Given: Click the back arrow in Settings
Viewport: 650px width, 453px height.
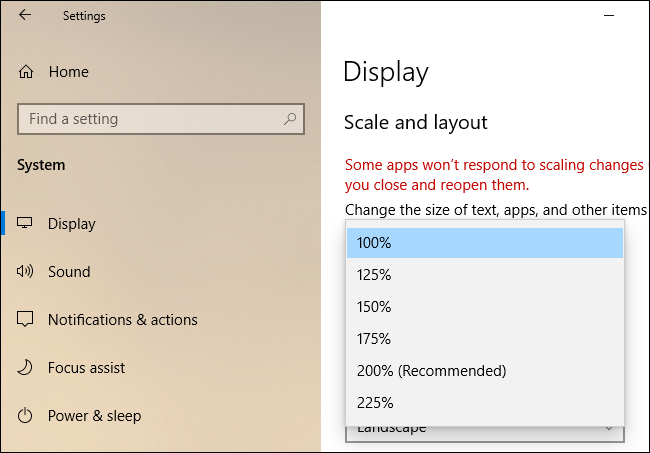Looking at the screenshot, I should tap(24, 15).
